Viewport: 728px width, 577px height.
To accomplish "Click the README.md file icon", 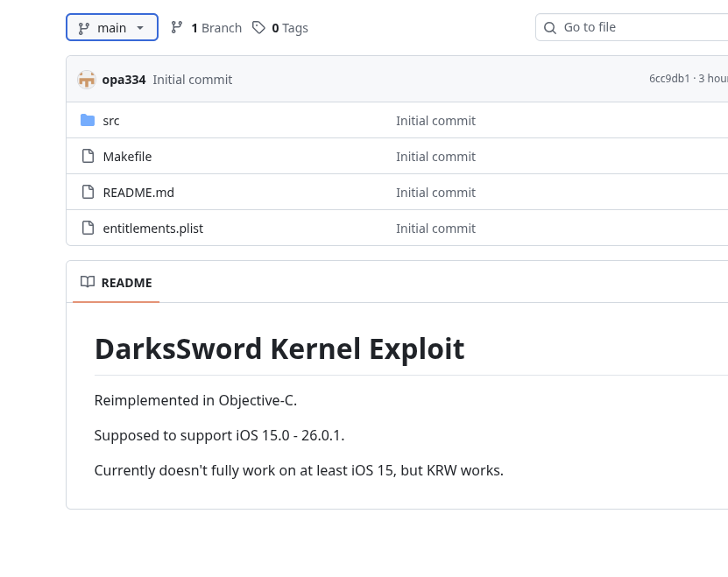I will click(88, 192).
